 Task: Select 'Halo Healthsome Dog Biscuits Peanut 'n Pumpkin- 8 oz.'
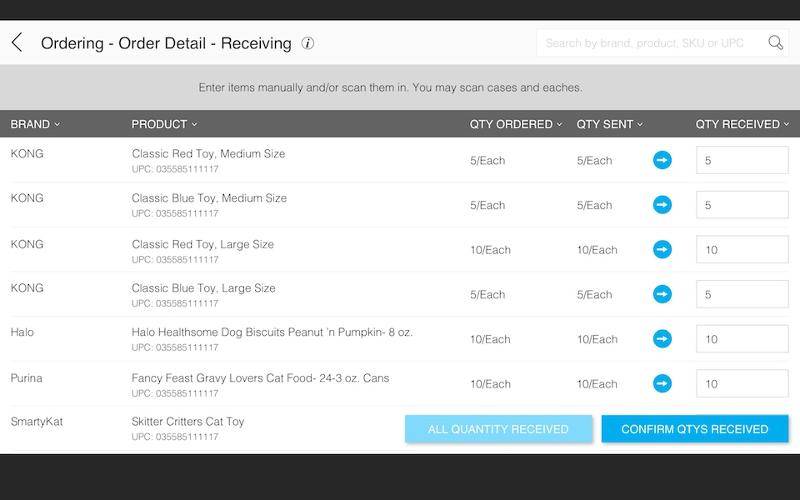tap(272, 332)
